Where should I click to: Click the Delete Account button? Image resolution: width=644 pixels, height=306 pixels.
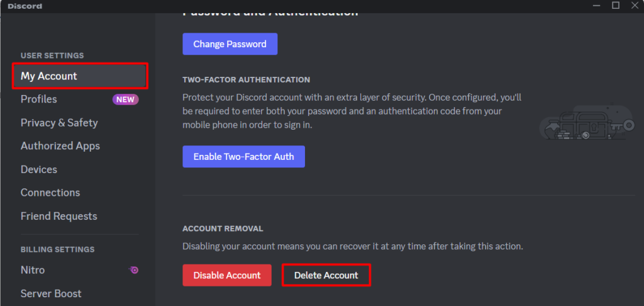coord(326,275)
